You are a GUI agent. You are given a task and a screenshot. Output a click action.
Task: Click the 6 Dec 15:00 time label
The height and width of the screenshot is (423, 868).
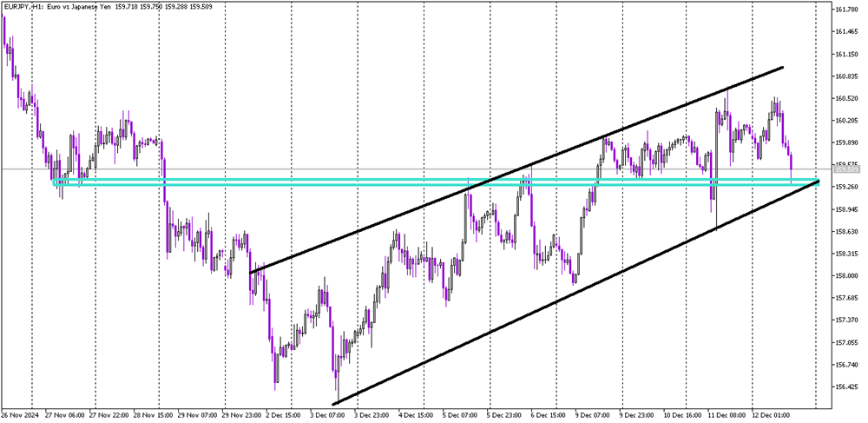pyautogui.click(x=548, y=414)
